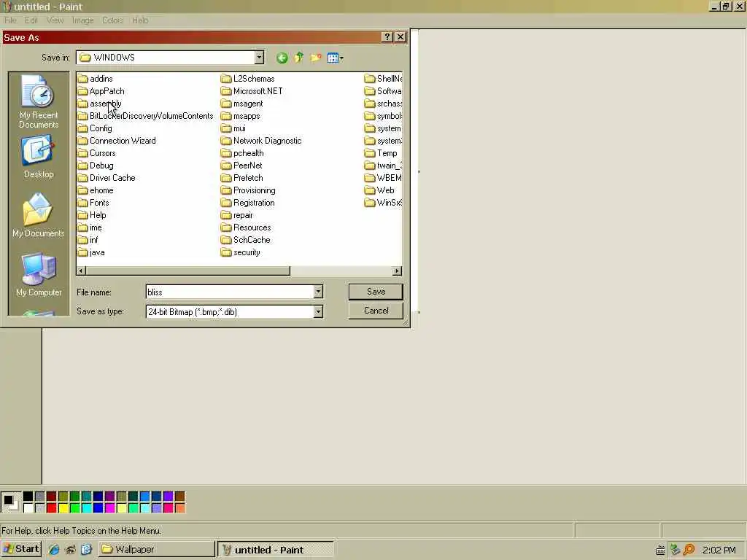The width and height of the screenshot is (747, 560).
Task: Open My Recent Documents shortcut
Action: click(x=39, y=102)
